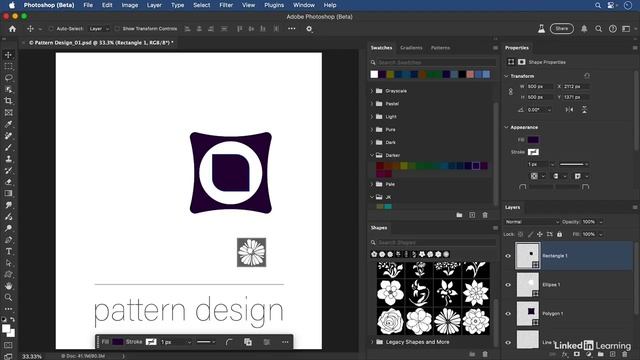Open the File menu
This screenshot has width=640, height=360.
click(88, 5)
